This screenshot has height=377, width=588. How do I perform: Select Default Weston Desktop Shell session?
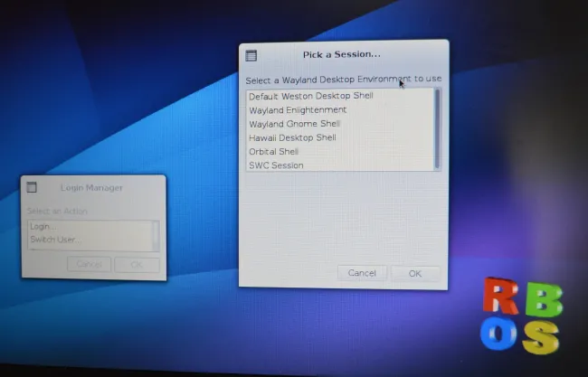pyautogui.click(x=310, y=96)
